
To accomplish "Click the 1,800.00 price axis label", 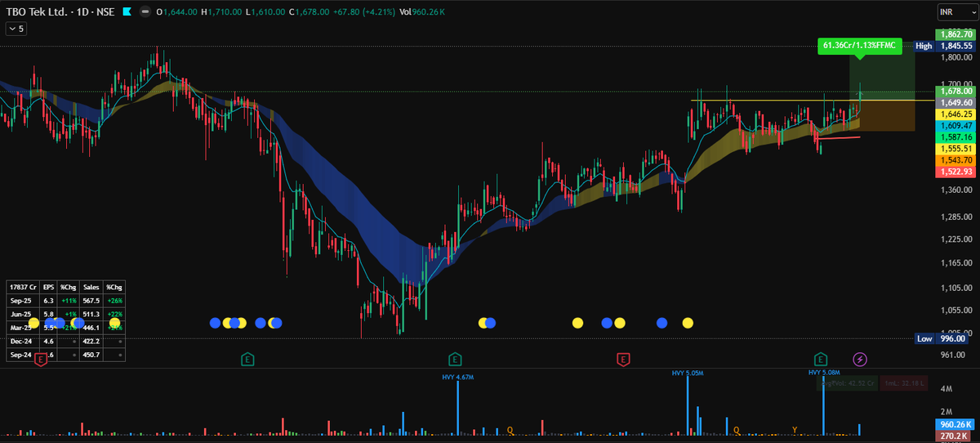I will (x=955, y=58).
